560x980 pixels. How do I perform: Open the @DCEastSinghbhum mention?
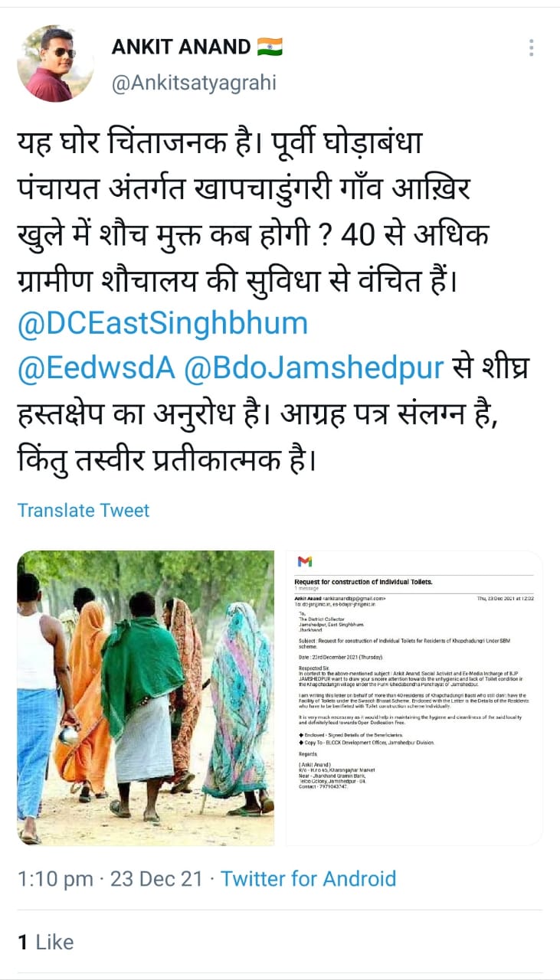point(162,324)
